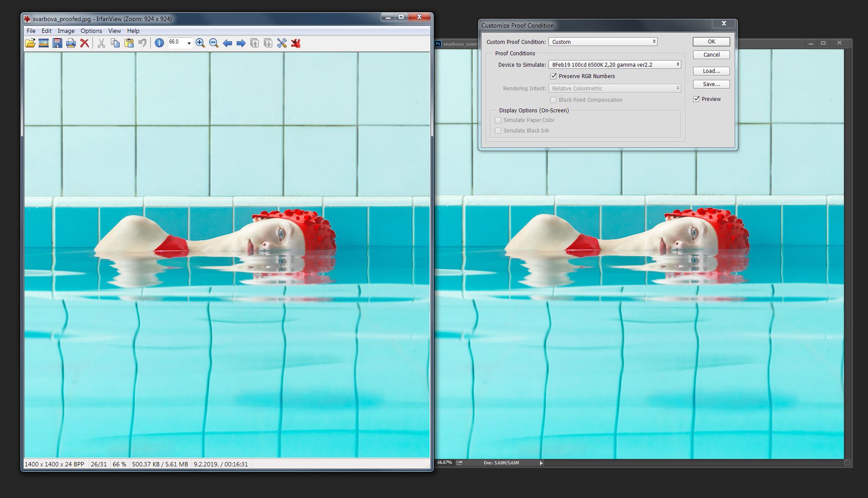Click the zoom in magnifier icon

(x=200, y=43)
